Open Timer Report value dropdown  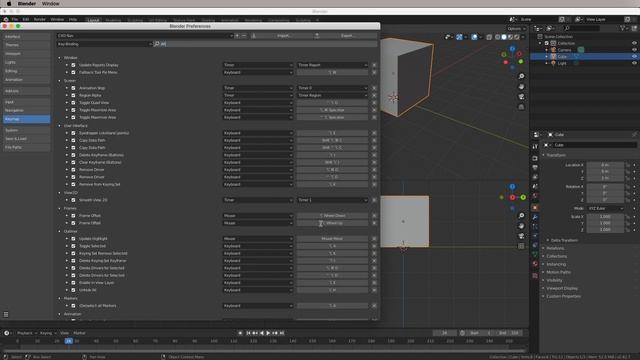click(x=332, y=65)
